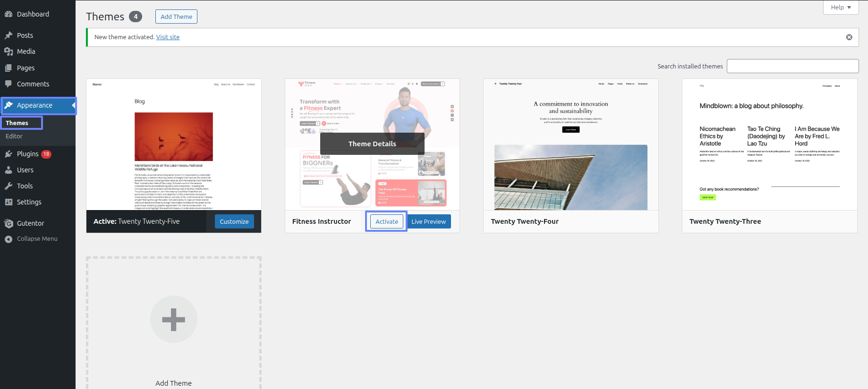Viewport: 868px width, 389px height.
Task: Click the Users person icon
Action: 9,170
